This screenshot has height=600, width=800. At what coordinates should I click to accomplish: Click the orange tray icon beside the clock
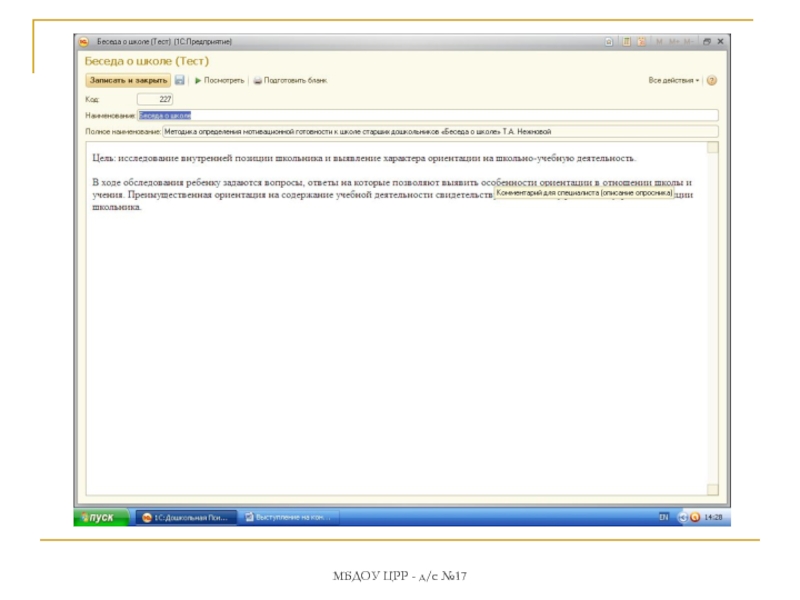pyautogui.click(x=695, y=517)
